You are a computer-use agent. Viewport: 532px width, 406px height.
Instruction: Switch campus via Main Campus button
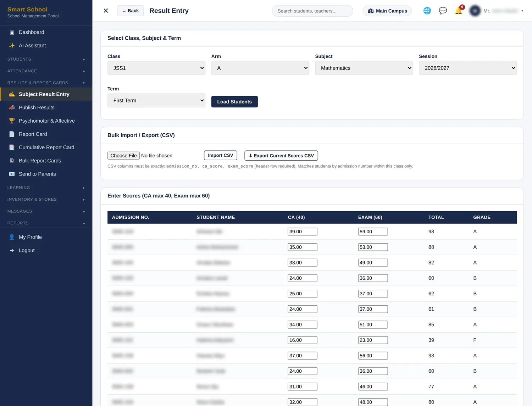point(387,11)
